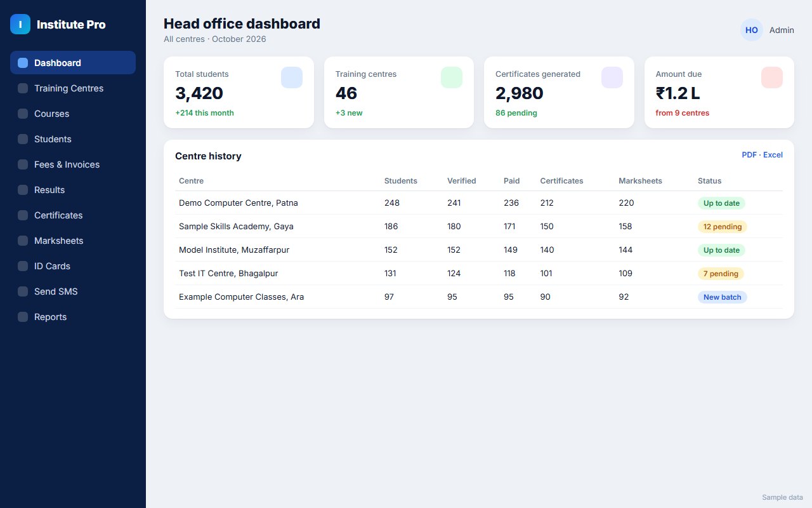This screenshot has height=508, width=812.
Task: Click the icon next to Courses in sidebar
Action: [23, 114]
